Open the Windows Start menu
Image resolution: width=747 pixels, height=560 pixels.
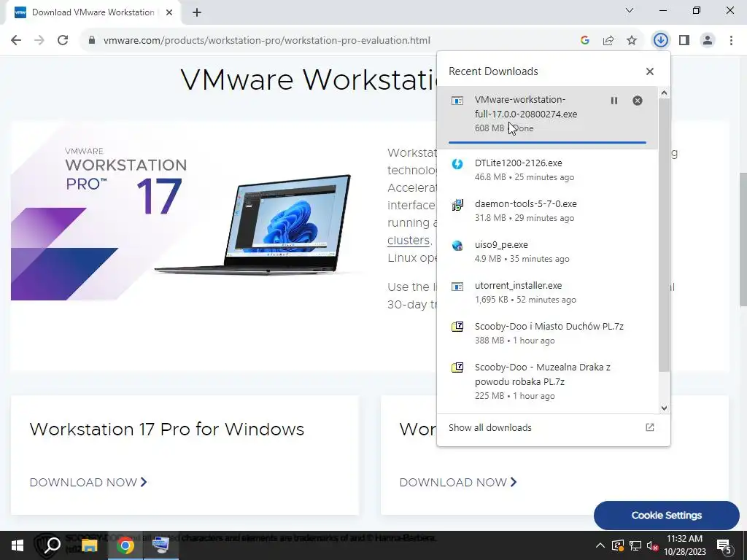18,545
